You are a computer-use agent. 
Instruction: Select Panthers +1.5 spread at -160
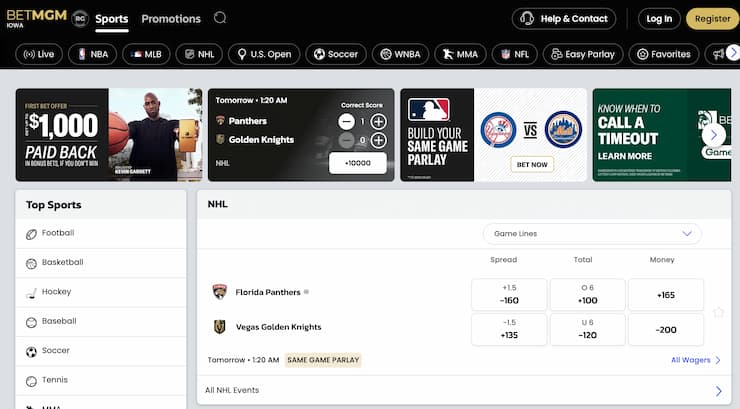509,294
